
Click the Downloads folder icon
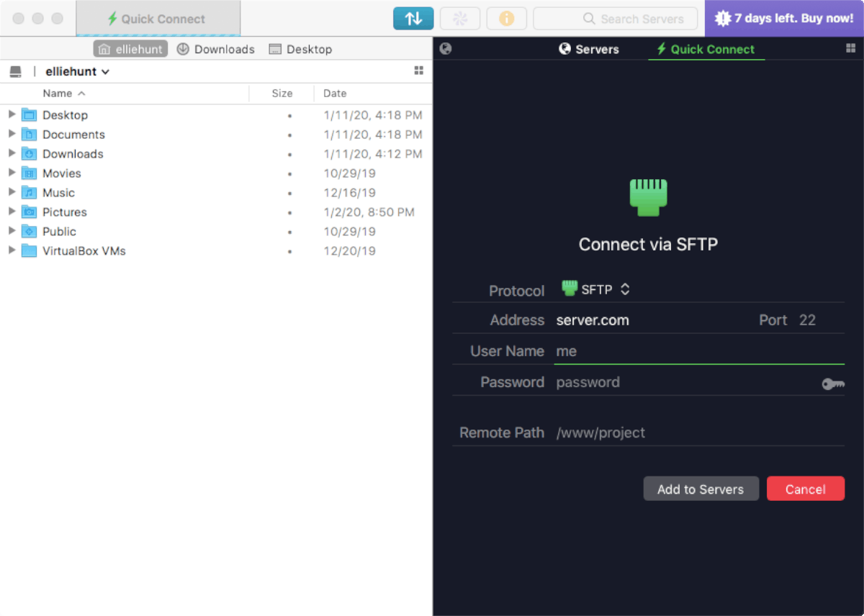point(29,153)
